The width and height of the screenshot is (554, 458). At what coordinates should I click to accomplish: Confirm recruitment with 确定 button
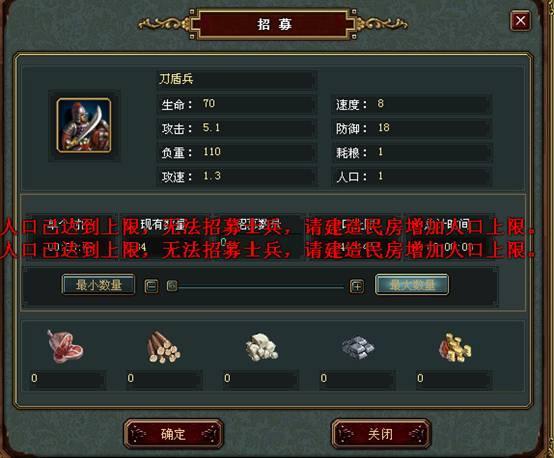pos(173,434)
